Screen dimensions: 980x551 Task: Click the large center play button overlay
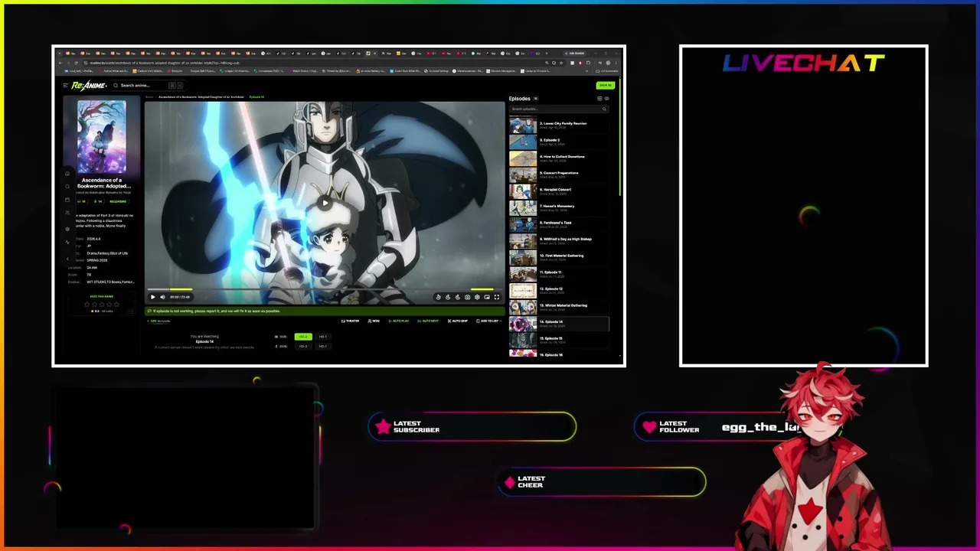pyautogui.click(x=325, y=203)
